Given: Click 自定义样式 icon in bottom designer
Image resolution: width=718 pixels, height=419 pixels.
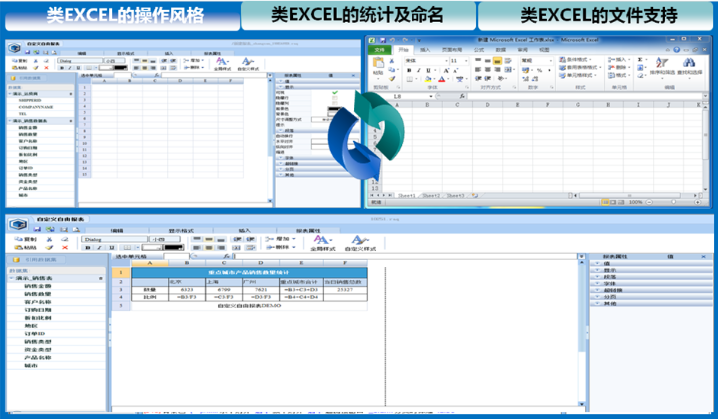Looking at the screenshot, I should 360,243.
